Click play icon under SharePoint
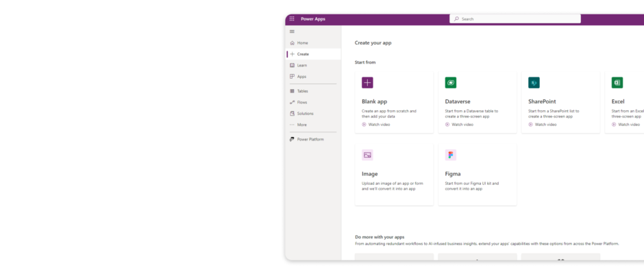 (531, 125)
